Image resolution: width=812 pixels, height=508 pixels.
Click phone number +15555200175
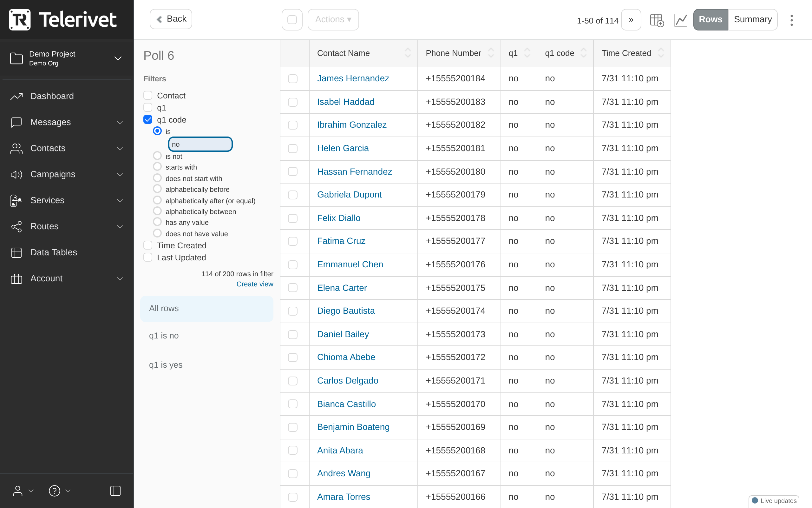point(455,288)
